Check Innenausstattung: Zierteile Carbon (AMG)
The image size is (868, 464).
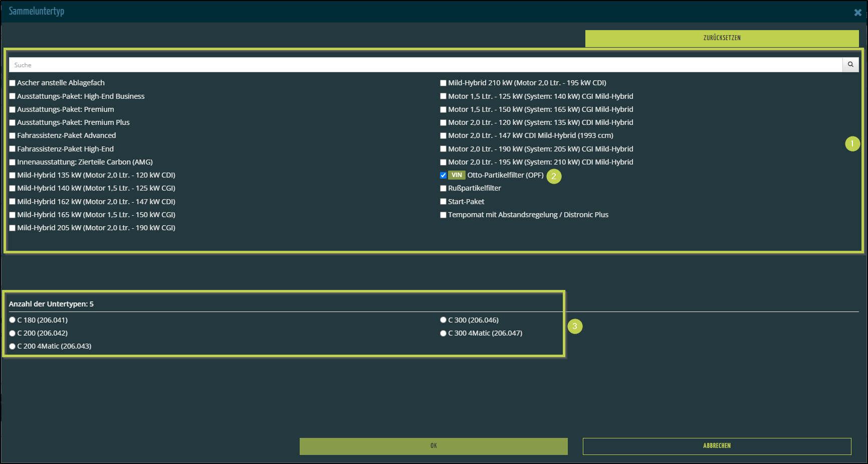(13, 163)
